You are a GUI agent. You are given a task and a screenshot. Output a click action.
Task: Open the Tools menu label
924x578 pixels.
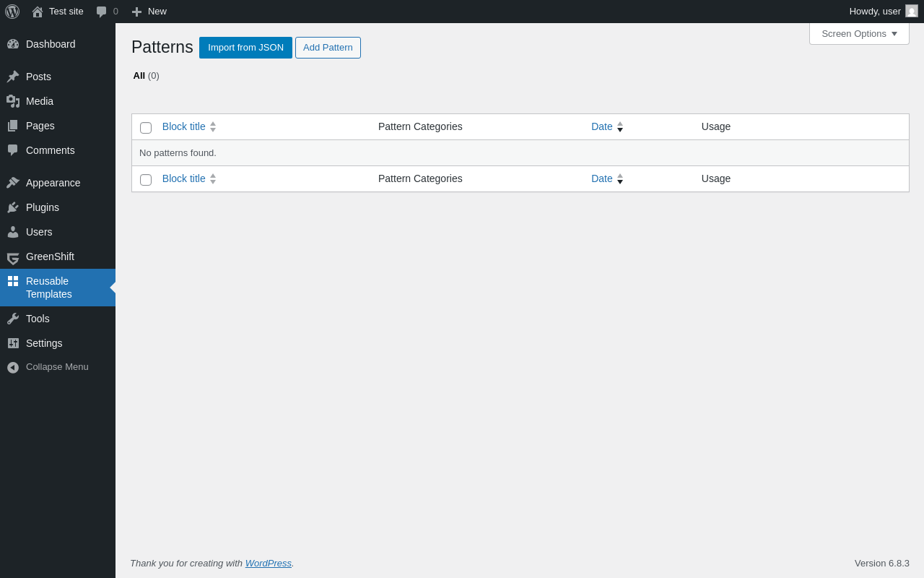pyautogui.click(x=38, y=319)
